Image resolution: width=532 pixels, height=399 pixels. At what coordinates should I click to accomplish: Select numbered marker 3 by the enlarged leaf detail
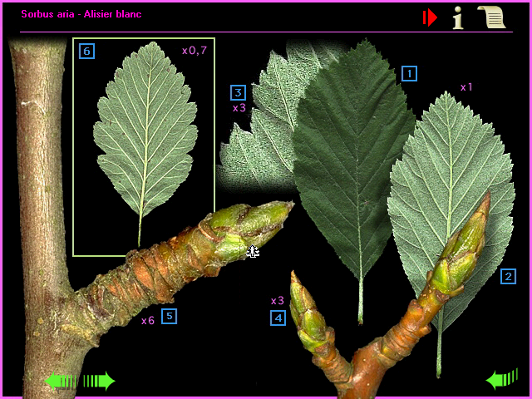point(238,92)
